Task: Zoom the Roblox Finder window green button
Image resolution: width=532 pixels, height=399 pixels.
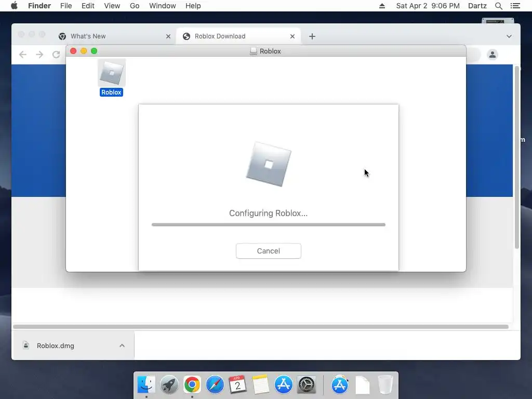Action: click(94, 51)
